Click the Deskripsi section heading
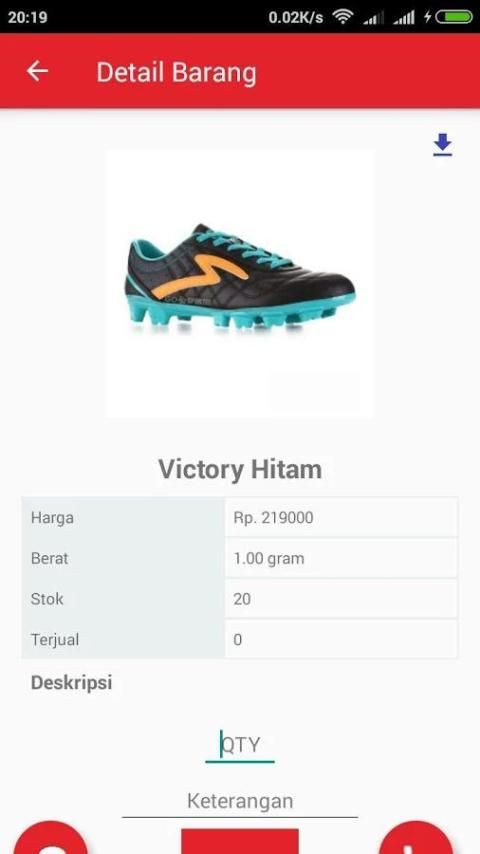This screenshot has width=480, height=854. (71, 682)
